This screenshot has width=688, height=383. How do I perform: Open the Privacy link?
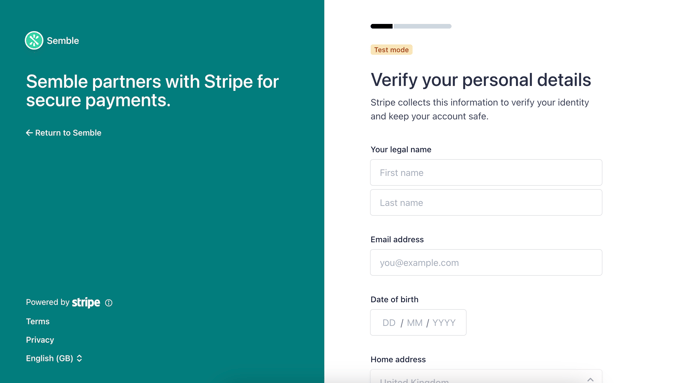point(40,340)
